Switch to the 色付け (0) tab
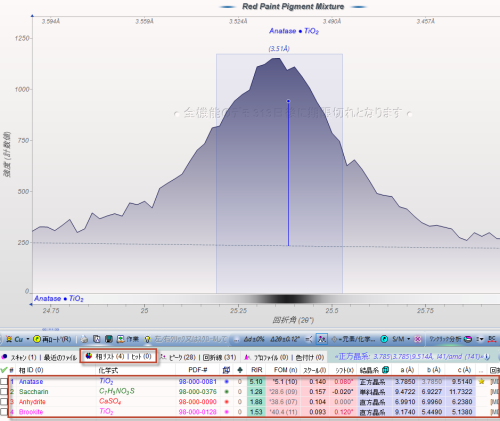Image resolution: width=500 pixels, height=421 pixels. 310,357
